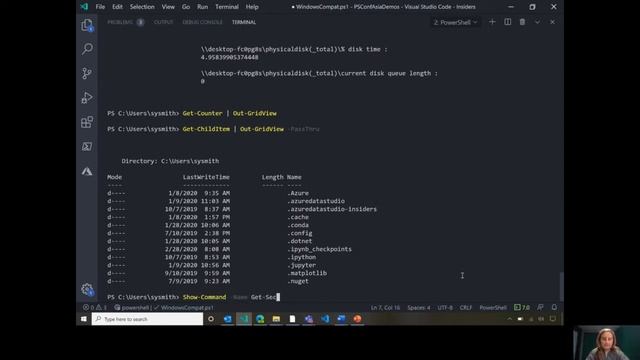Click the VS Code logo in title bar
640x360 pixels.
(x=84, y=7)
